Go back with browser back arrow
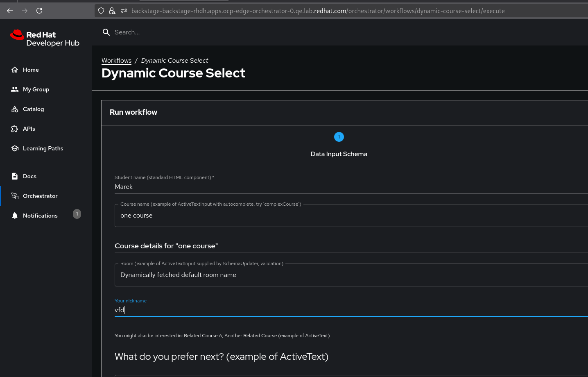Screen dimensions: 588x377 10,11
